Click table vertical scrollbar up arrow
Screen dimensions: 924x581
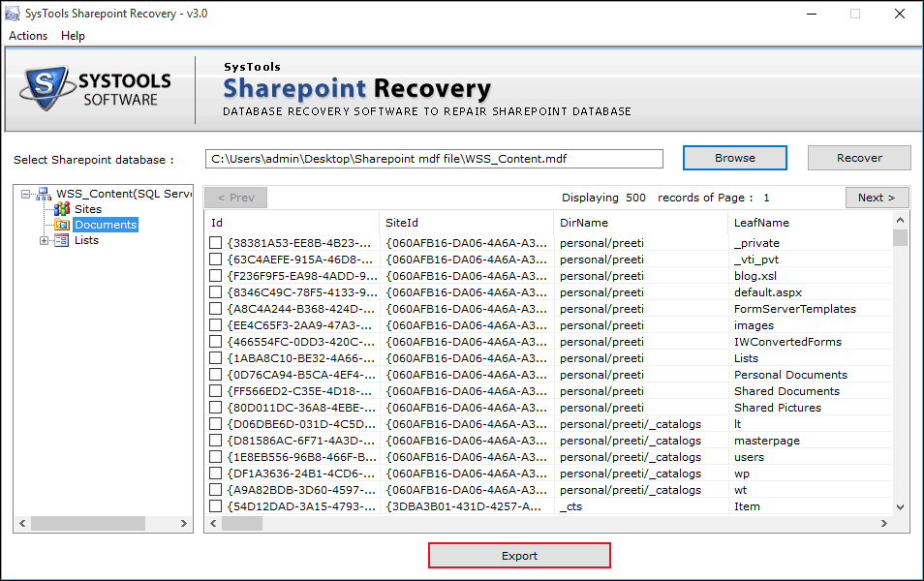point(900,221)
